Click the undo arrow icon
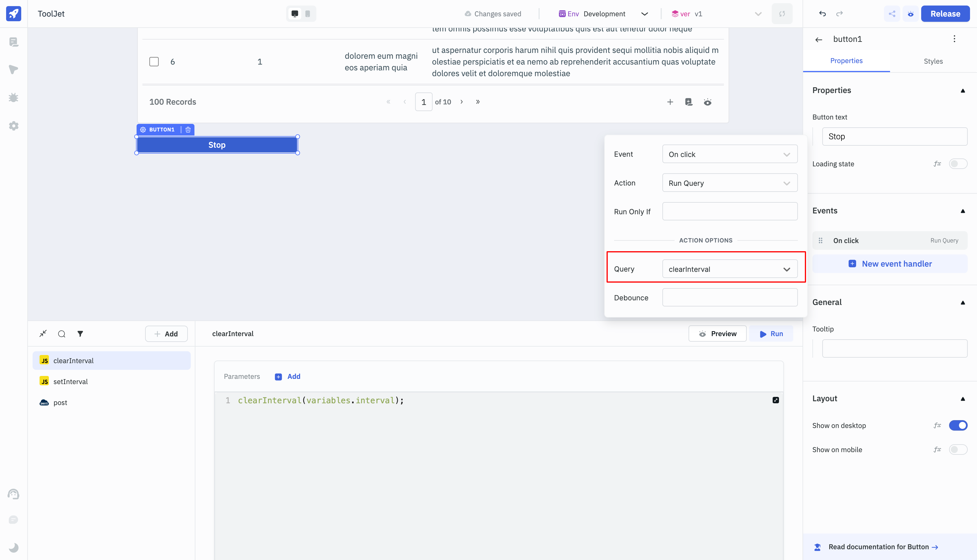This screenshot has width=977, height=560. tap(822, 13)
